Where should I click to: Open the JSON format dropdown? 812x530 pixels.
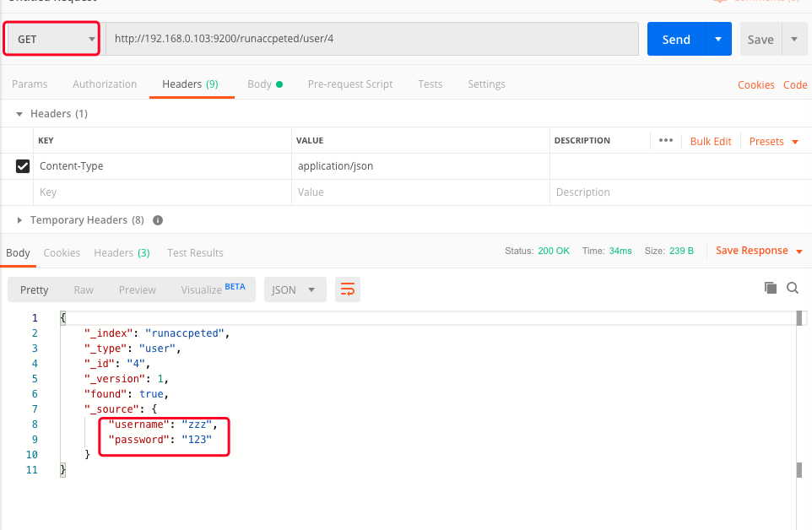click(295, 289)
